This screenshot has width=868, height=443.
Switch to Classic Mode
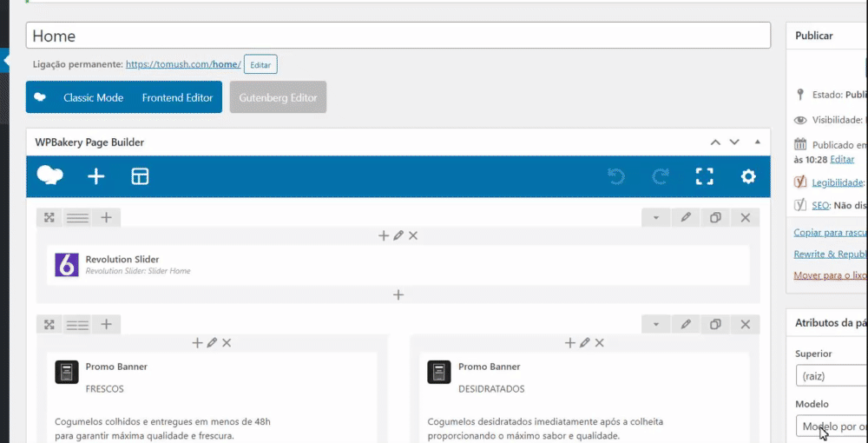click(93, 97)
